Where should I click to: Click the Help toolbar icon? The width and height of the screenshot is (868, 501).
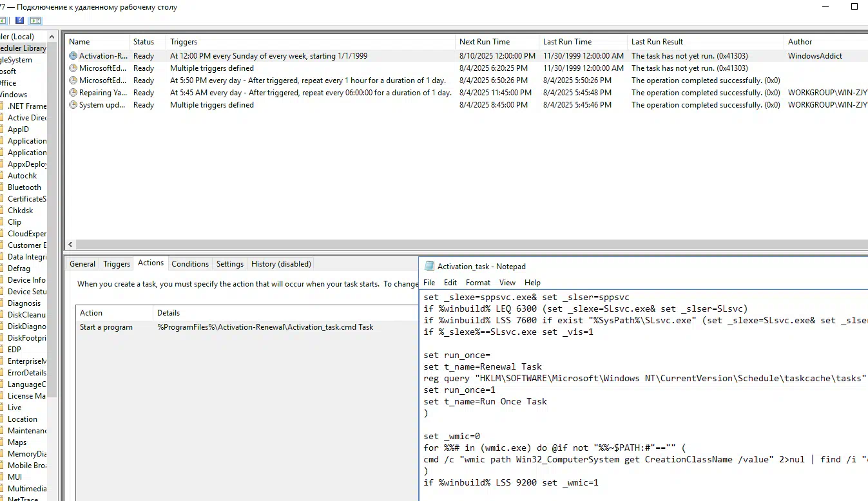coord(20,21)
